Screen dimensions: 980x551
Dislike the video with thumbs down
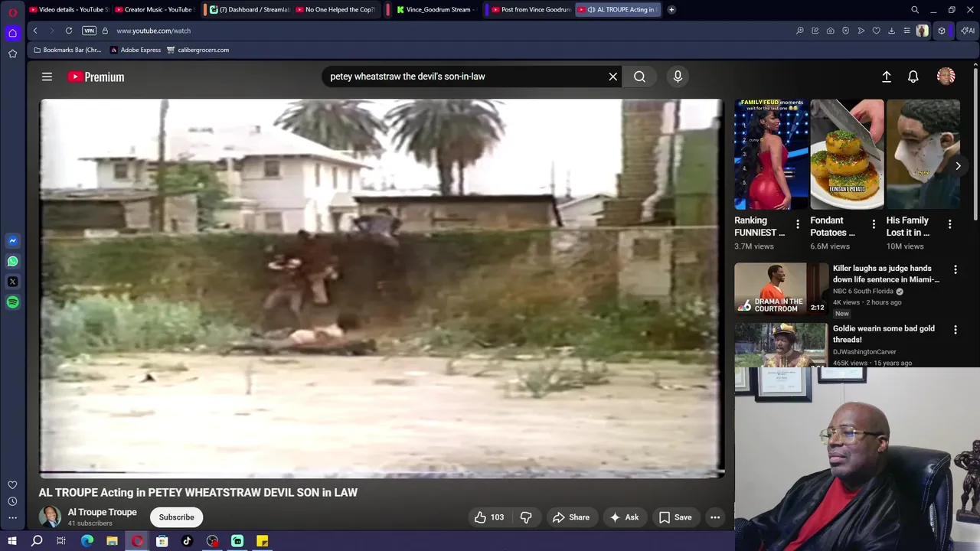[526, 517]
